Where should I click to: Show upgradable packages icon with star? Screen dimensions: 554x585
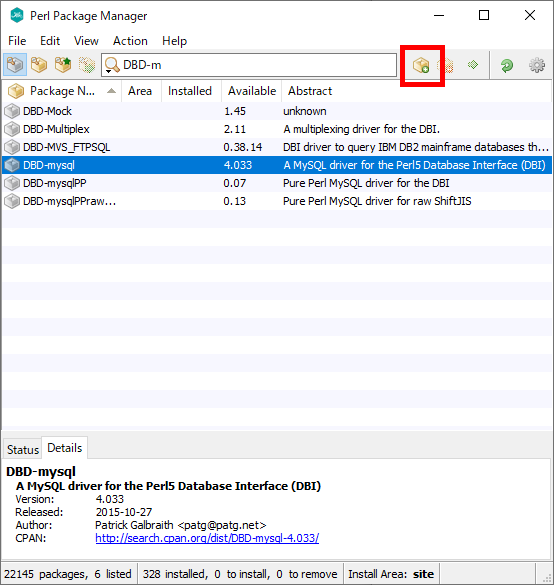click(63, 65)
